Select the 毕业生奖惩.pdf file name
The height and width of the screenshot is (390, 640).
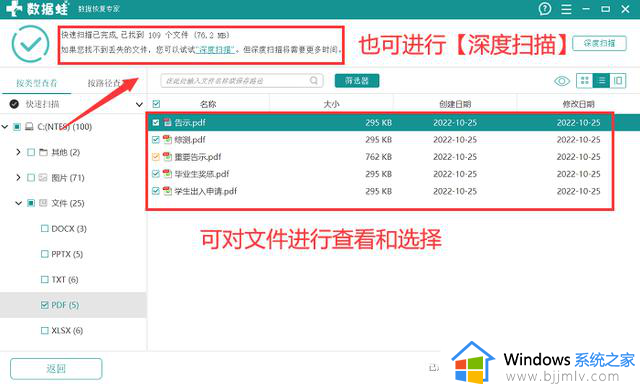pos(202,174)
